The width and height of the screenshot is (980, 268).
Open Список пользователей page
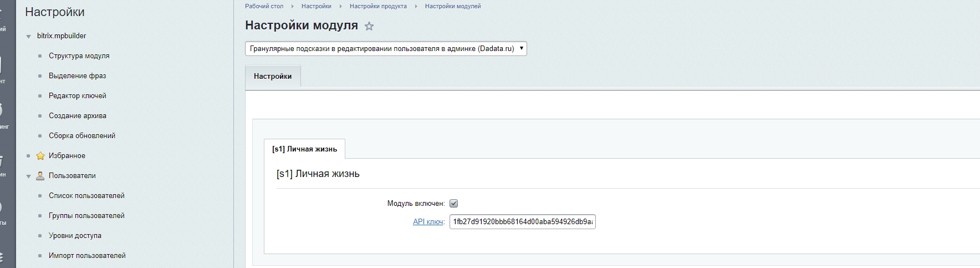86,196
